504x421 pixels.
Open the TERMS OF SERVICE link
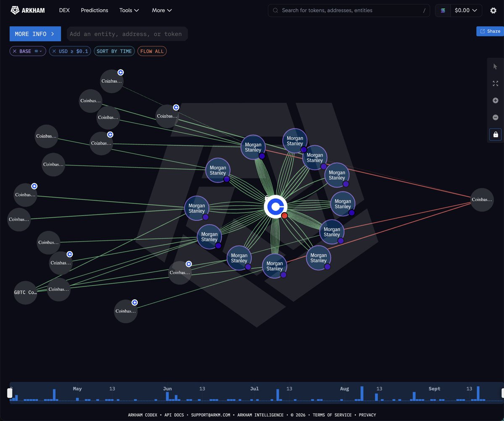332,415
